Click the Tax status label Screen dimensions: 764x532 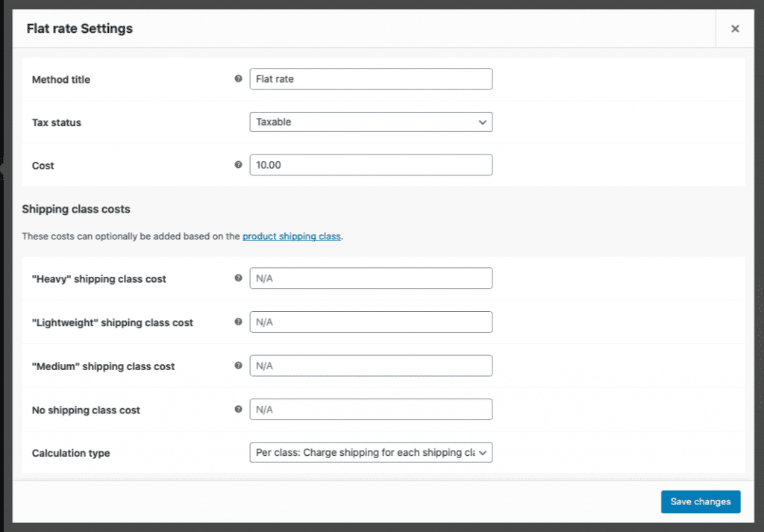57,122
